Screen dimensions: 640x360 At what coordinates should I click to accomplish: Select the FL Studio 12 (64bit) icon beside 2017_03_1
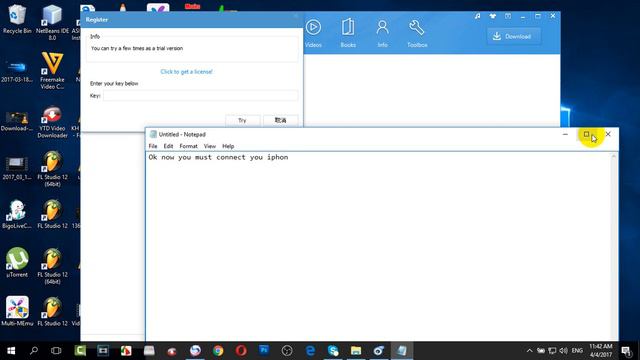tap(52, 169)
